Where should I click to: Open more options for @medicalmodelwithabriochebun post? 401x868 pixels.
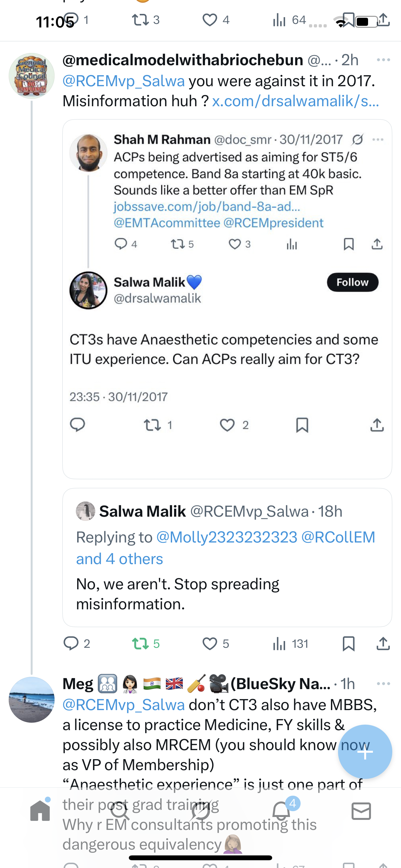pos(384,60)
